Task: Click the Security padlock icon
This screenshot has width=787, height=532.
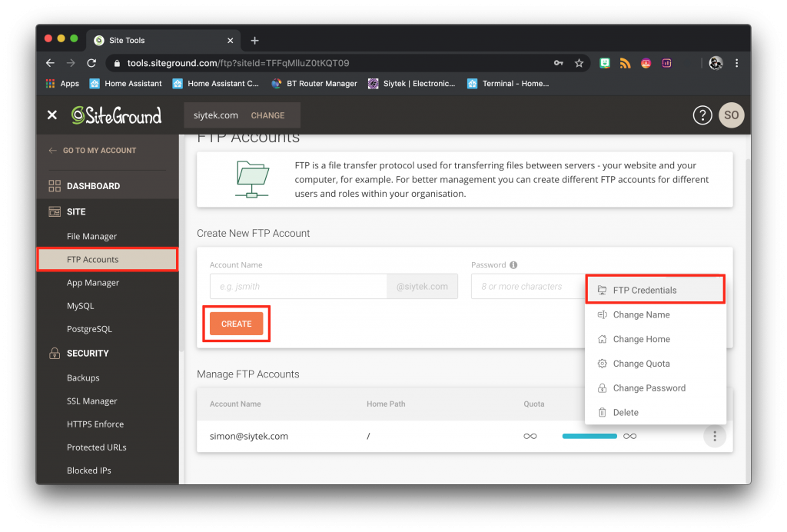Action: [55, 354]
